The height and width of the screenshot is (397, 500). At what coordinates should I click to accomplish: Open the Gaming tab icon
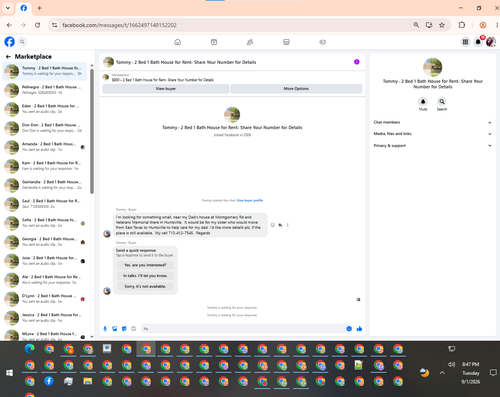click(322, 42)
